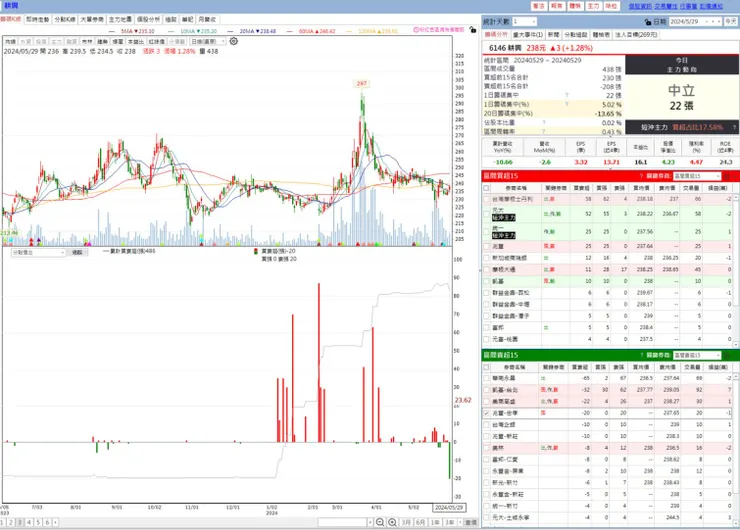Toggle select-all checkbox in sell table header
The image size is (740, 530).
[x=486, y=367]
